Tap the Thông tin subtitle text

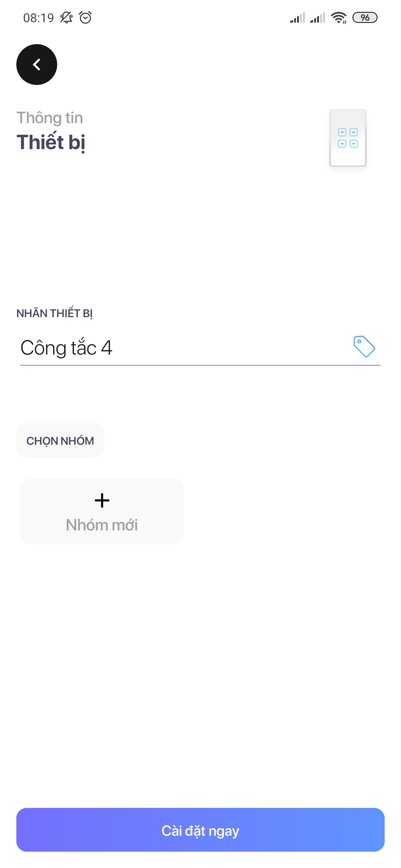pos(50,118)
